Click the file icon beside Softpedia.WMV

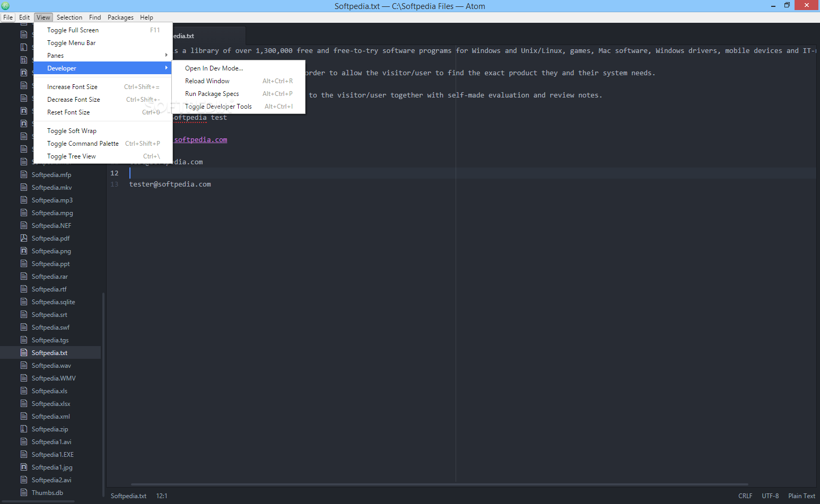point(24,378)
